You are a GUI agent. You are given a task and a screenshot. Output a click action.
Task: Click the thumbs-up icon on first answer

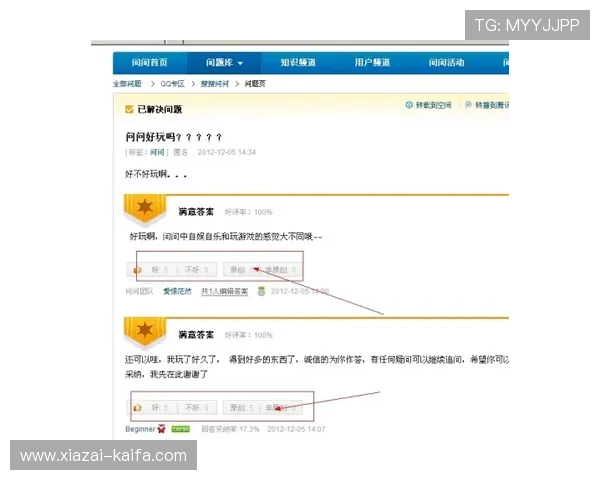click(x=137, y=270)
